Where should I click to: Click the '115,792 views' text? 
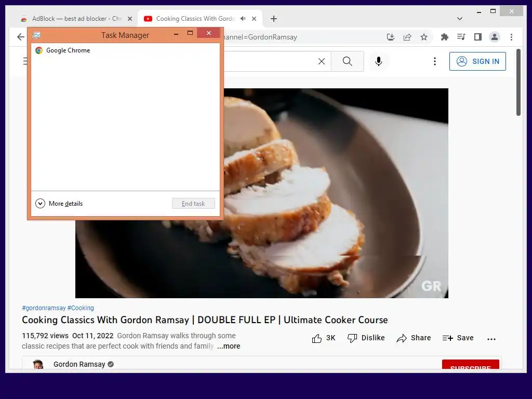point(45,336)
